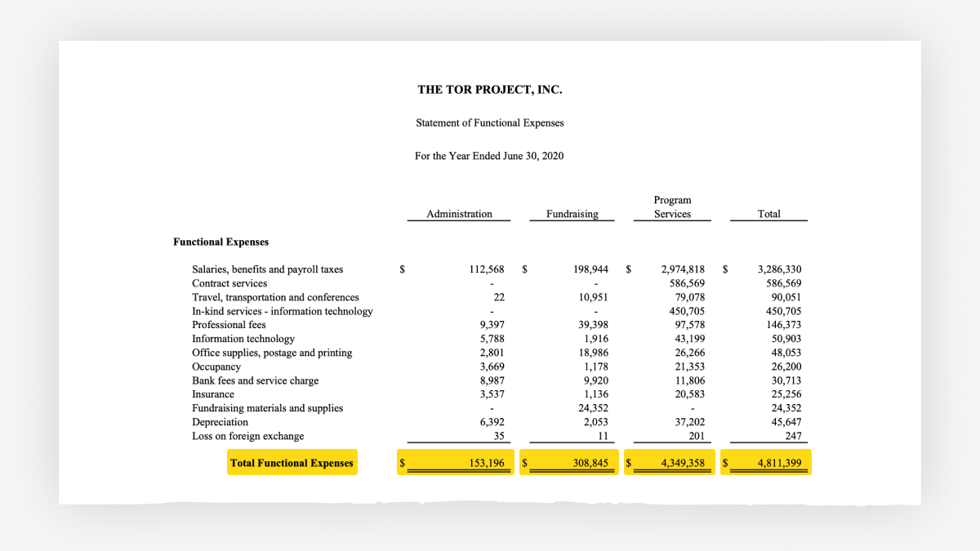Select the Fundraising salaries value "198,944"

coord(590,269)
